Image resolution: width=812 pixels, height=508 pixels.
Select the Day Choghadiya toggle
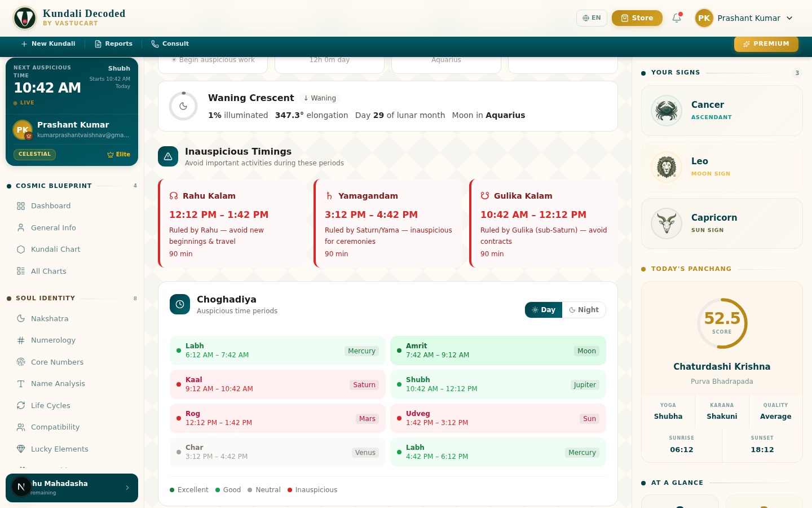tap(544, 310)
